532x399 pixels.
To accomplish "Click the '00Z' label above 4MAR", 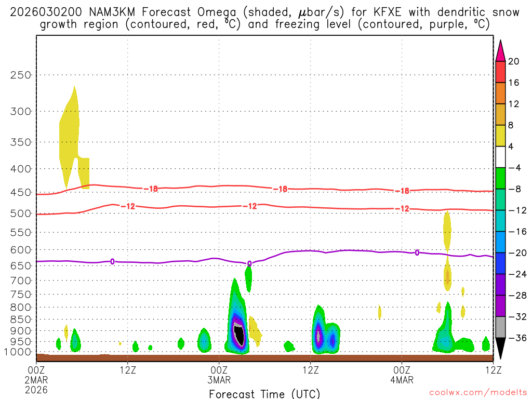I will pos(402,370).
